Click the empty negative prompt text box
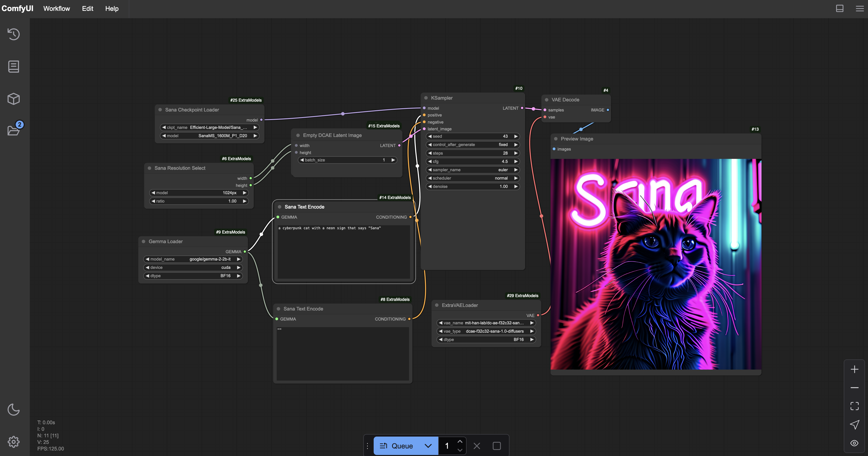Screen dimensions: 868x456 343,354
